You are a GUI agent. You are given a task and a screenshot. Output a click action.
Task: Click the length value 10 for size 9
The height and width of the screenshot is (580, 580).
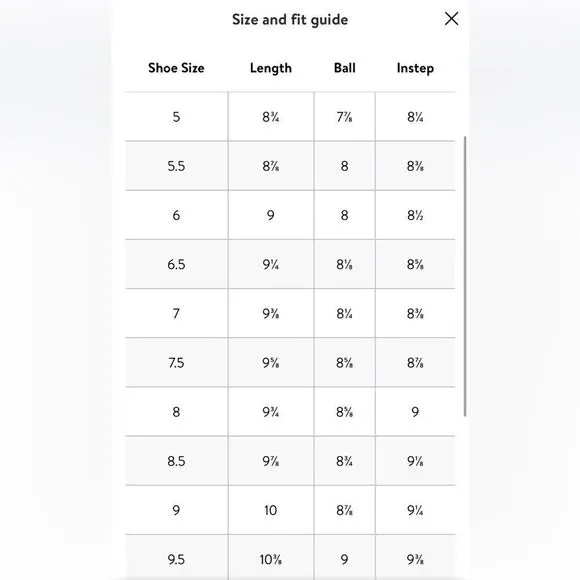coord(271,510)
